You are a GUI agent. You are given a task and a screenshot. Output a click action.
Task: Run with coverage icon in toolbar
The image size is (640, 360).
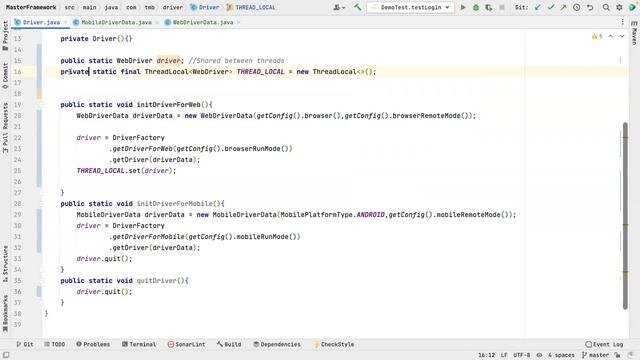coord(489,7)
